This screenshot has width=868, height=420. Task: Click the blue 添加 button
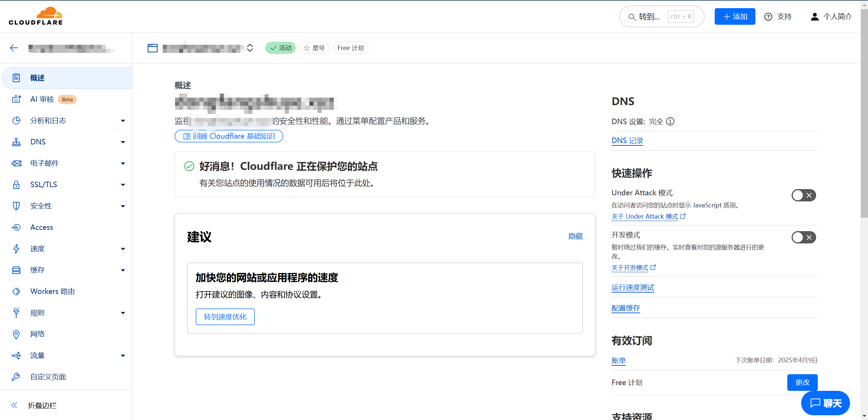coord(735,17)
